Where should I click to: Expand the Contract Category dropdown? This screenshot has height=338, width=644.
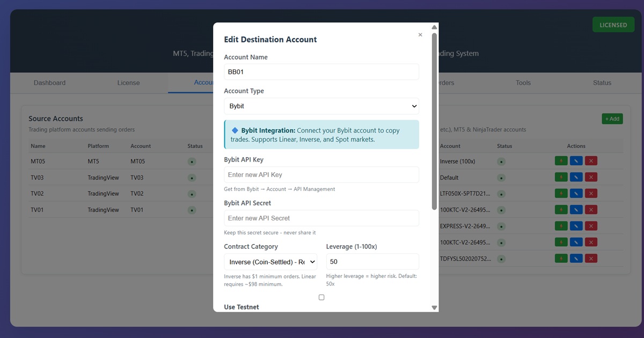270,262
